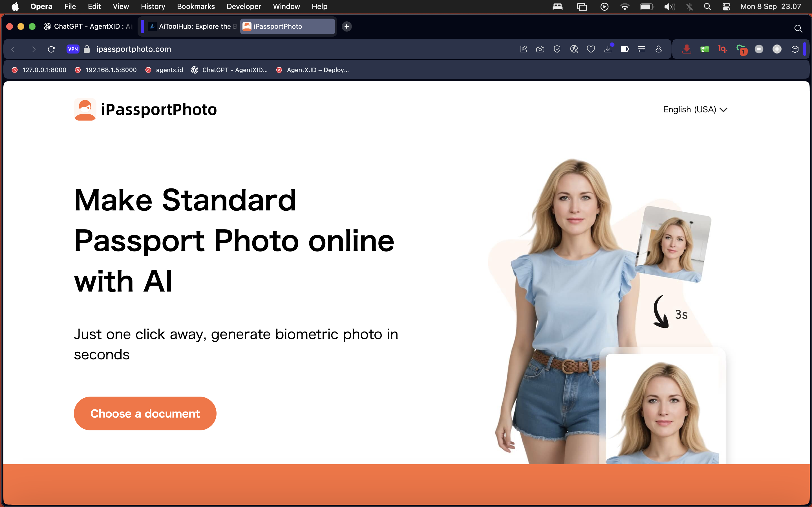
Task: Click the ipassportphoto.com address field
Action: (x=134, y=49)
